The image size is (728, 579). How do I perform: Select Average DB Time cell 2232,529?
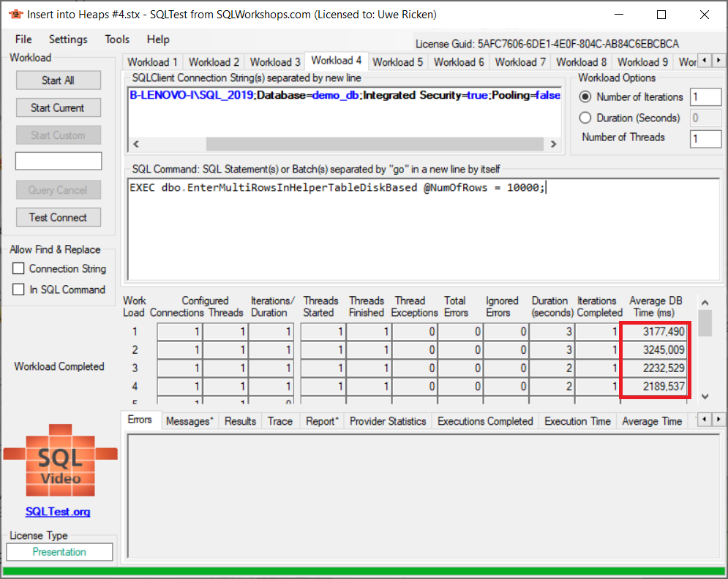coord(653,368)
